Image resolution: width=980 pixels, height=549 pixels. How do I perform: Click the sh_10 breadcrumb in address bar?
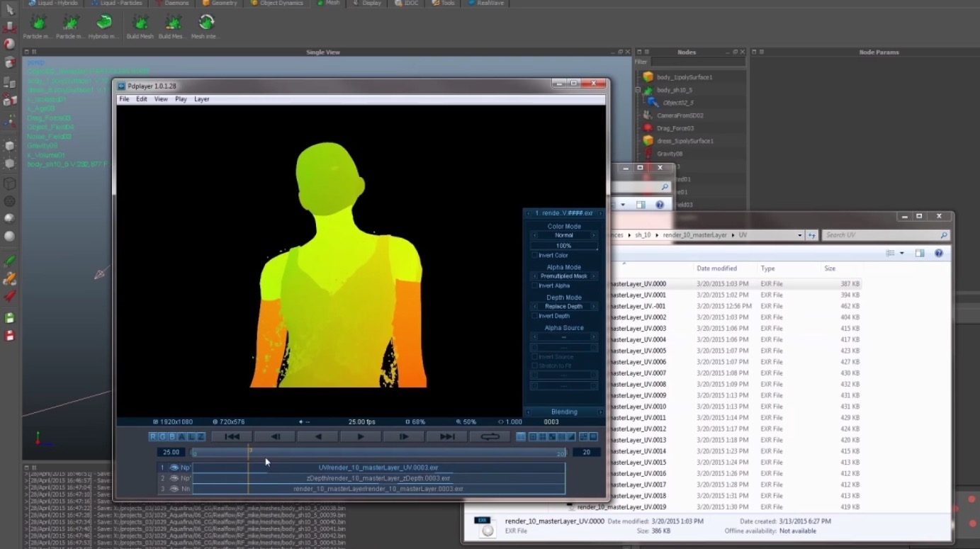[x=642, y=235]
